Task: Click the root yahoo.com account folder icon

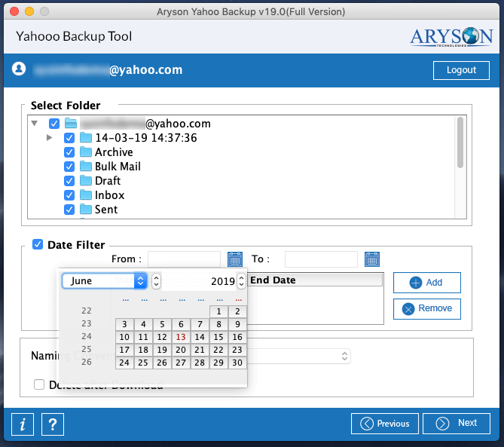Action: click(x=70, y=123)
